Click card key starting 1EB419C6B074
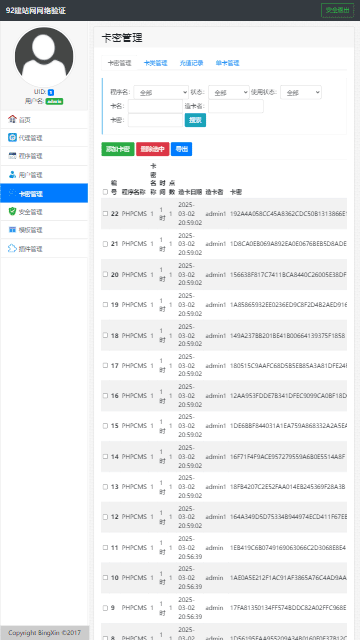This screenshot has width=360, height=640. [x=288, y=547]
